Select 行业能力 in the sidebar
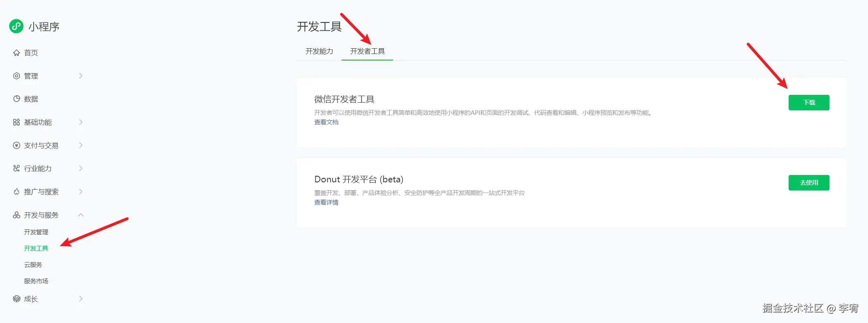Viewport: 868px width, 323px height. [38, 168]
